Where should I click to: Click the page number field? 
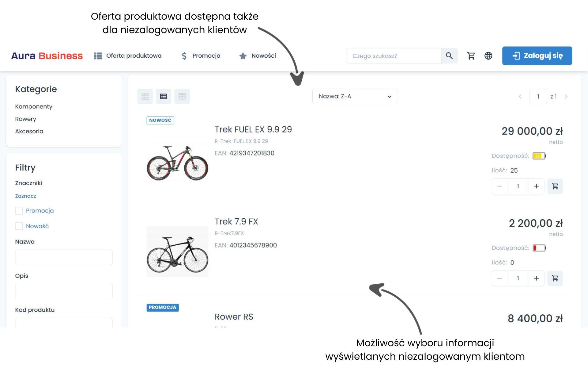click(538, 97)
